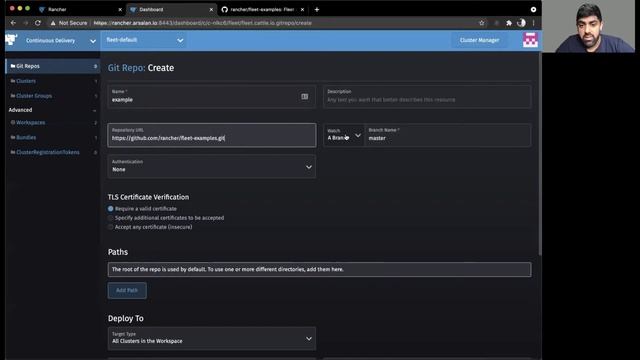Click the Rancher logo icon
Screen dimensions: 640x360
click(11, 40)
